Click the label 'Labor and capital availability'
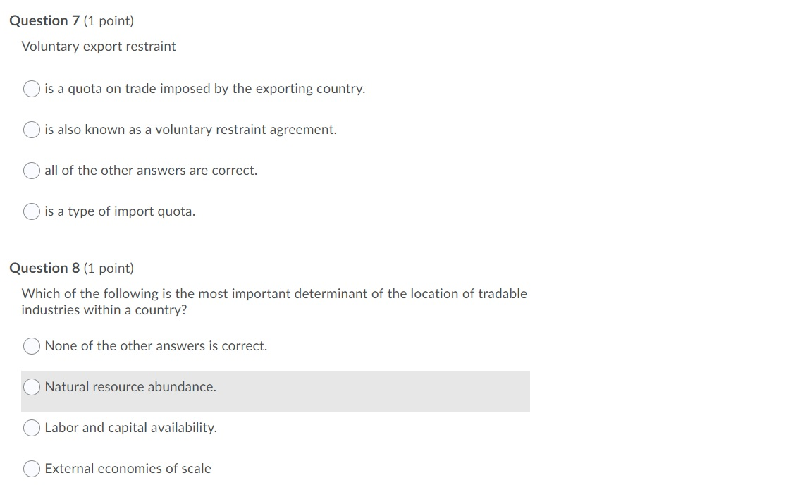This screenshot has width=812, height=504. (130, 428)
